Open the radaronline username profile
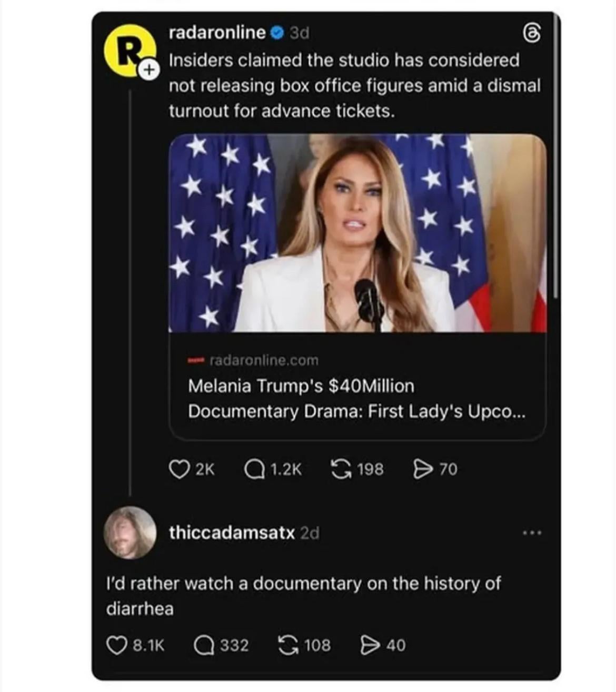Image resolution: width=616 pixels, height=692 pixels. (217, 33)
